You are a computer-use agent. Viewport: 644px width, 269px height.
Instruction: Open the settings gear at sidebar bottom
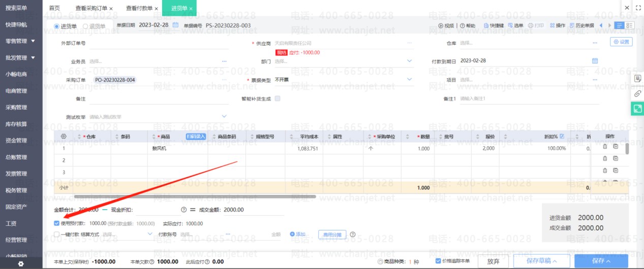21,264
